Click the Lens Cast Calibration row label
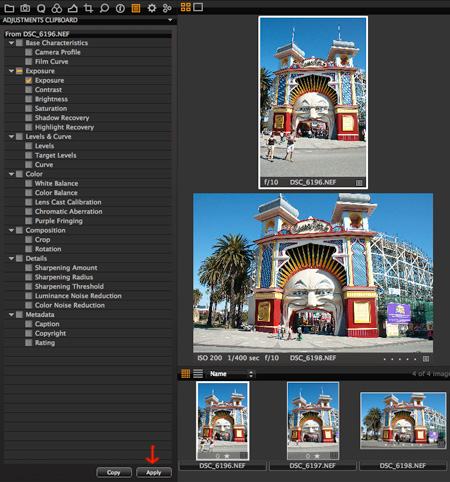450x482 pixels. click(x=68, y=202)
